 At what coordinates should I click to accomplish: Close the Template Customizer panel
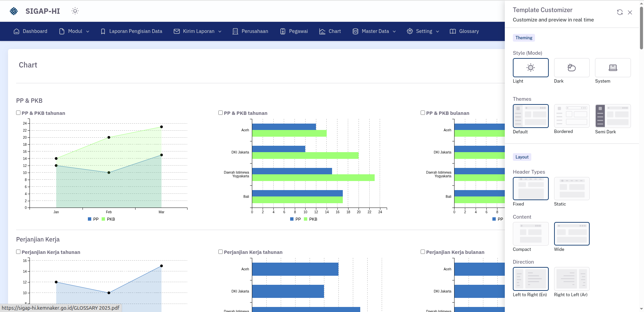(630, 12)
